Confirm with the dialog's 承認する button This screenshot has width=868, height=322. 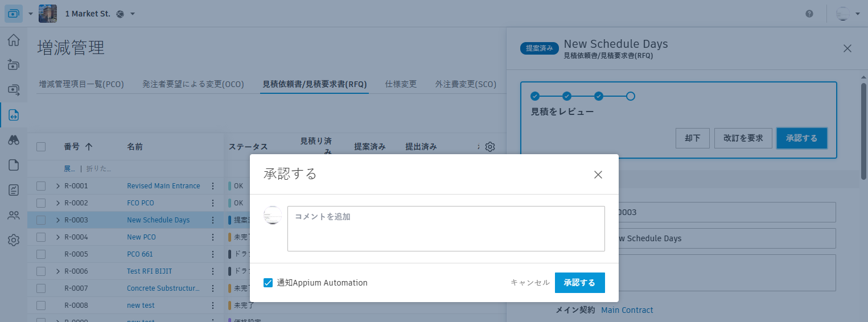(580, 283)
